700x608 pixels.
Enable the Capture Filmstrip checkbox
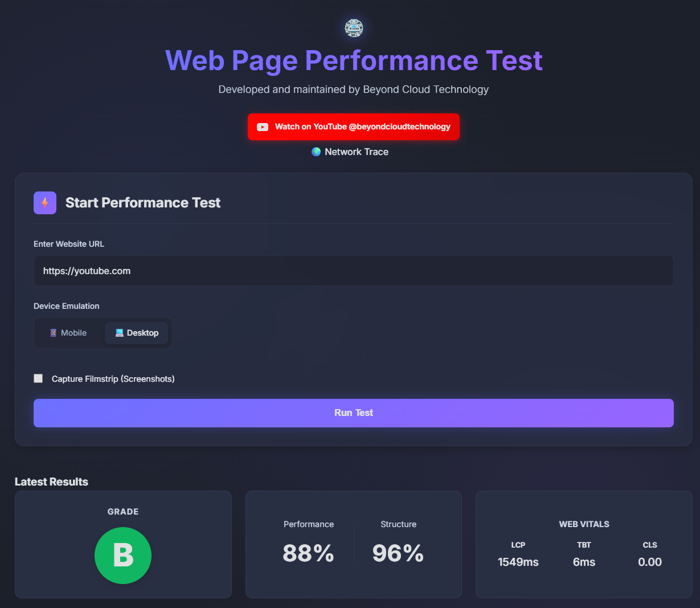38,378
